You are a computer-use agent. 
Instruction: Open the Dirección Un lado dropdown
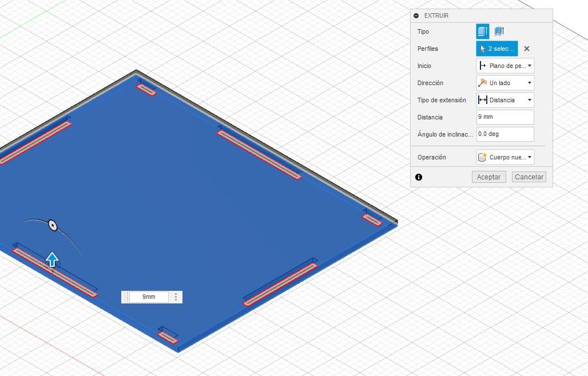coord(505,83)
